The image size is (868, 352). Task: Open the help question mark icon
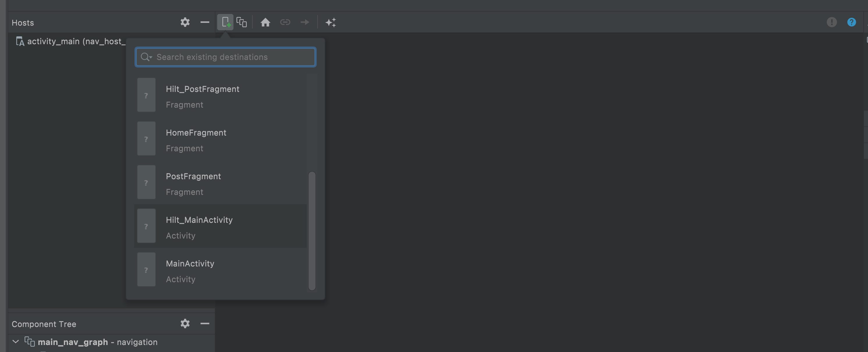point(851,22)
